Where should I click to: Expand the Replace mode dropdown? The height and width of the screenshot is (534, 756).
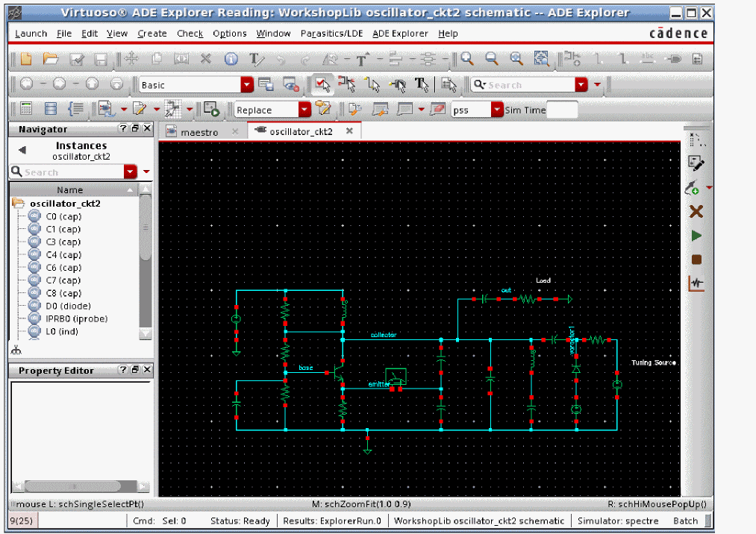[x=304, y=110]
